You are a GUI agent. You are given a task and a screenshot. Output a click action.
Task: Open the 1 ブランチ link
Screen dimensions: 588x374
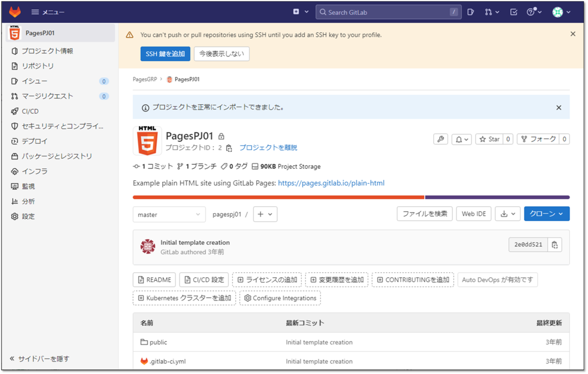pos(197,166)
